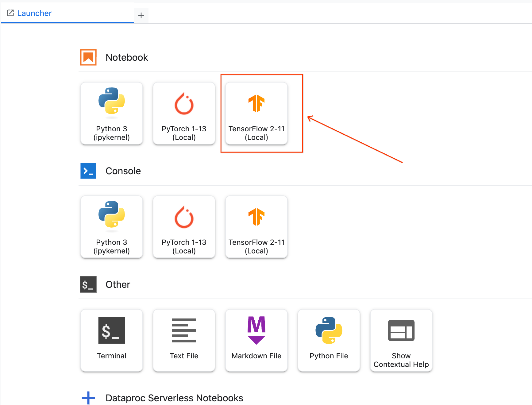This screenshot has width=532, height=405.
Task: Click the Notebook section heading text
Action: [127, 57]
